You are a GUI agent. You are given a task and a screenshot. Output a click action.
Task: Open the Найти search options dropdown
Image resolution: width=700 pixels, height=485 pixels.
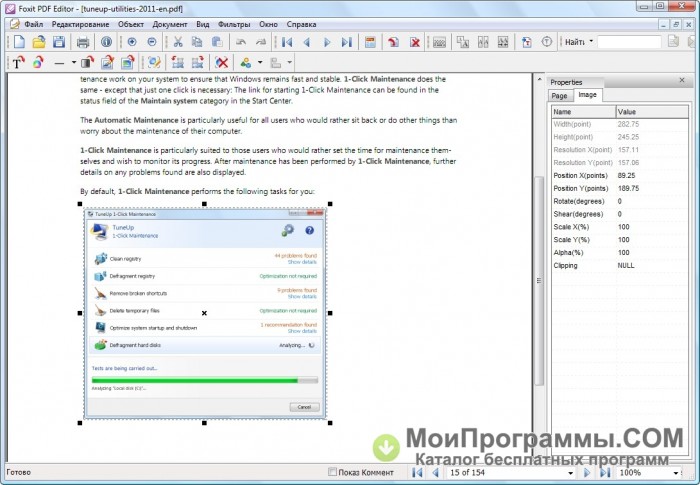591,42
